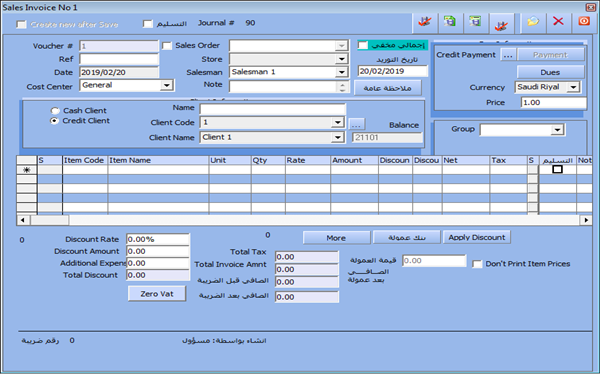Toggle the التسليم checkbox near Journal

(147, 24)
